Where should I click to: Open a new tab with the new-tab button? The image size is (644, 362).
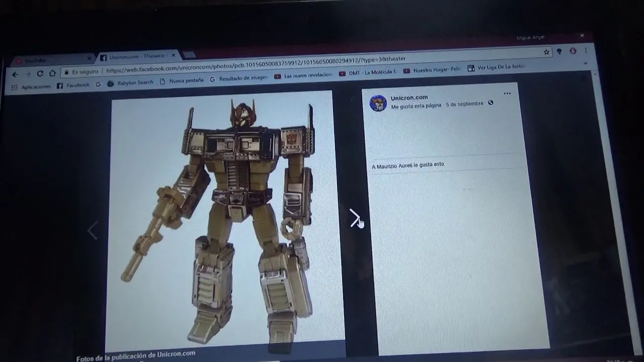[x=189, y=55]
